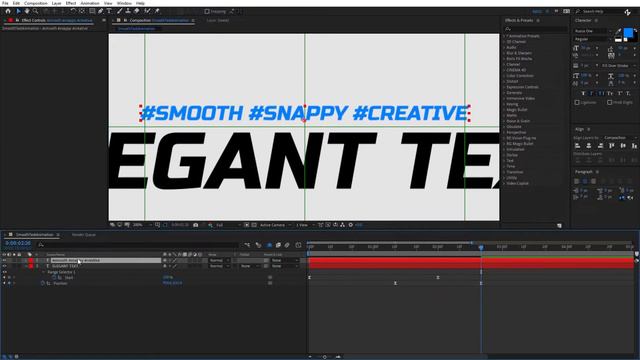The width and height of the screenshot is (640, 360).
Task: Enable Hindi Digits checkbox
Action: [x=609, y=102]
